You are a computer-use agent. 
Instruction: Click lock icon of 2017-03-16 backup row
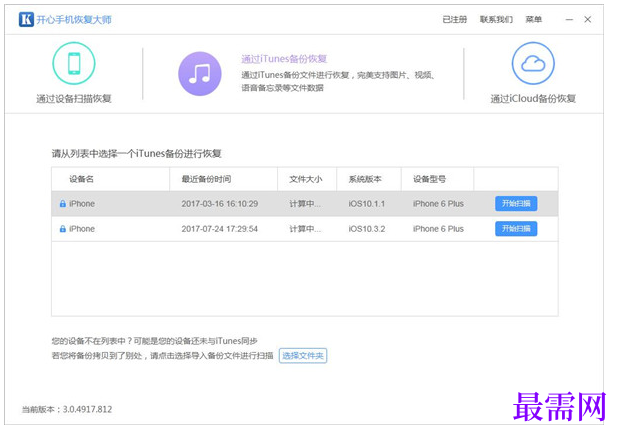coord(63,204)
